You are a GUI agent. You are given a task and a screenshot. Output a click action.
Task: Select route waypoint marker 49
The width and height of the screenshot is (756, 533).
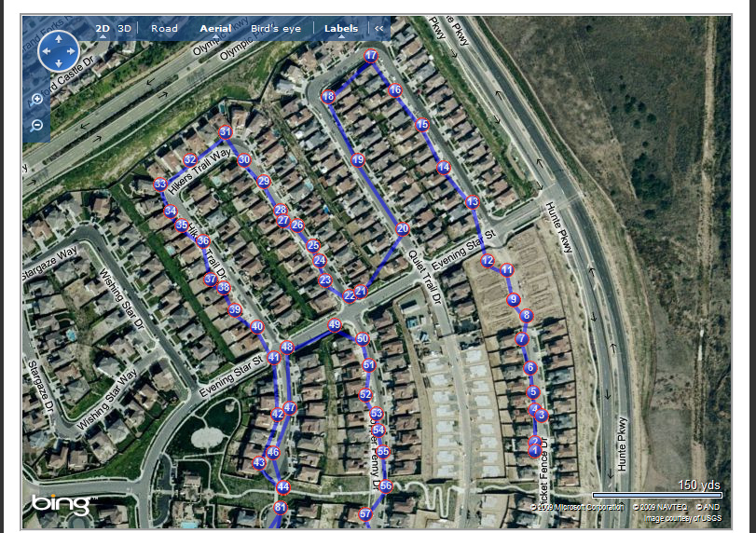click(335, 325)
